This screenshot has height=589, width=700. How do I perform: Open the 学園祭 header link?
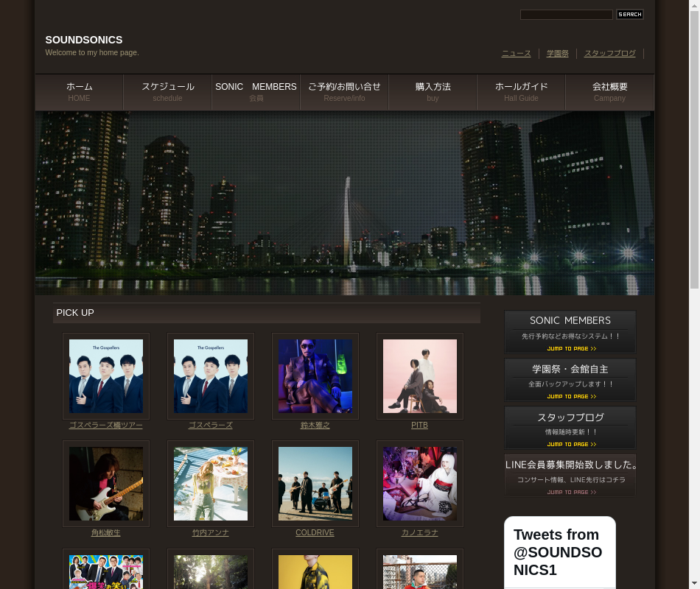(557, 54)
